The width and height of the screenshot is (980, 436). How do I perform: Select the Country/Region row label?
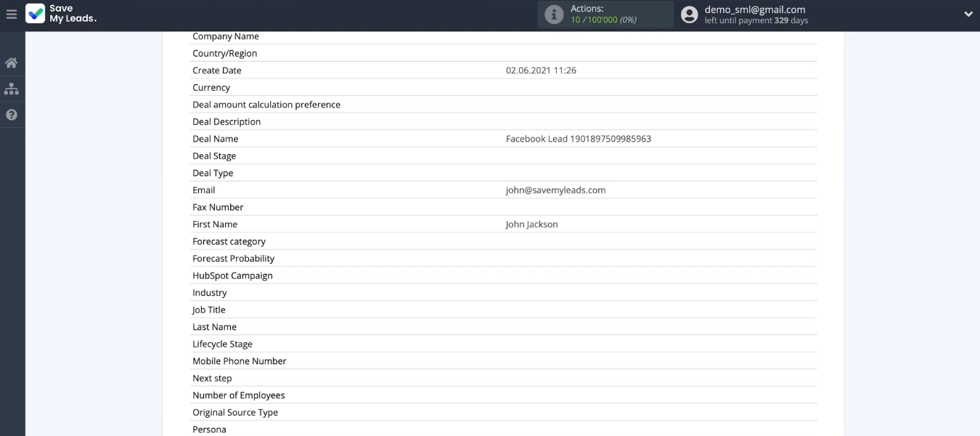pyautogui.click(x=225, y=53)
